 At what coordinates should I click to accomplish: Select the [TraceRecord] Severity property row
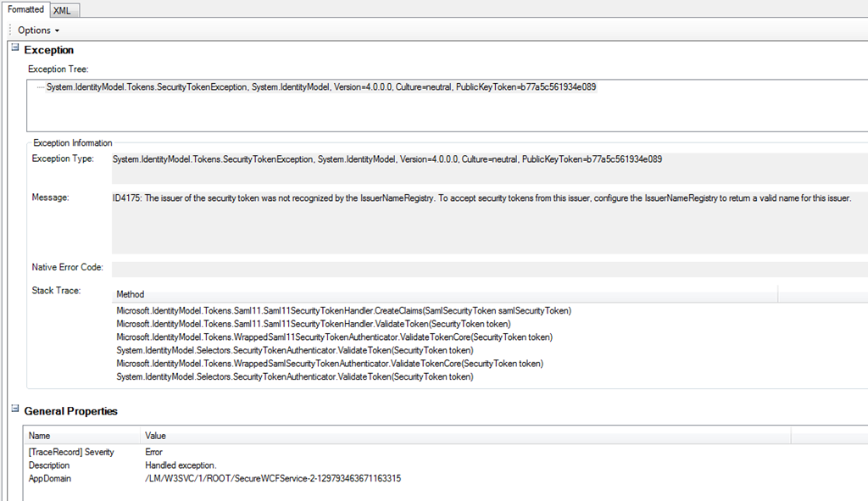click(x=71, y=453)
